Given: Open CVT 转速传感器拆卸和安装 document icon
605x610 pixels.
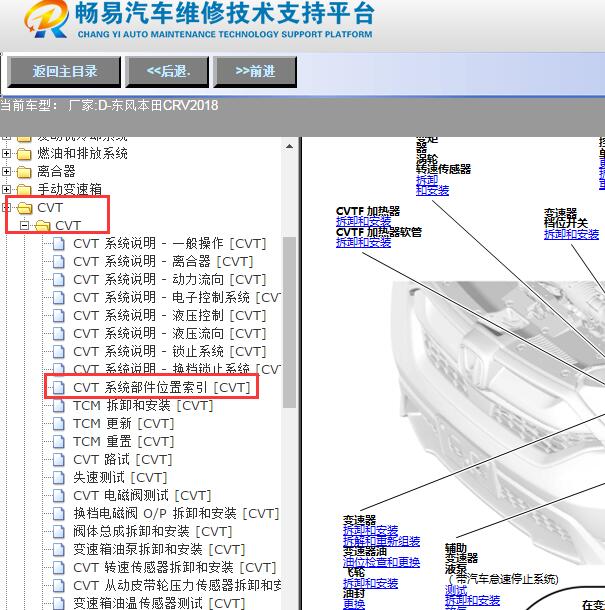Looking at the screenshot, I should (x=59, y=567).
